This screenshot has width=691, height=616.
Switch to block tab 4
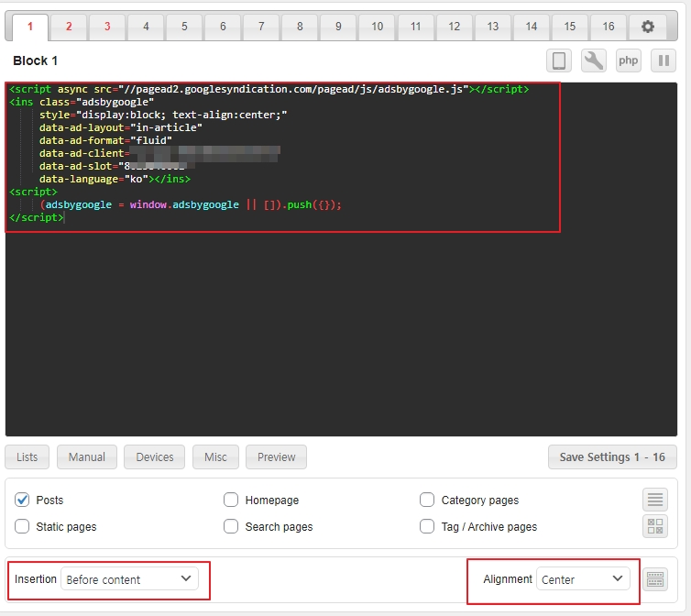tap(146, 27)
